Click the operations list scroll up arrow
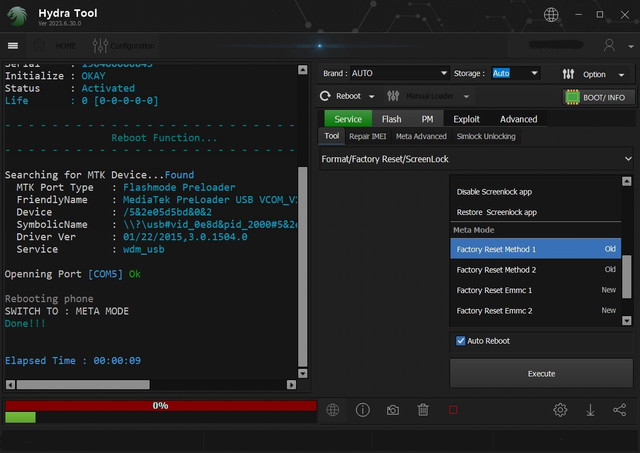This screenshot has height=453, width=640. tap(627, 181)
